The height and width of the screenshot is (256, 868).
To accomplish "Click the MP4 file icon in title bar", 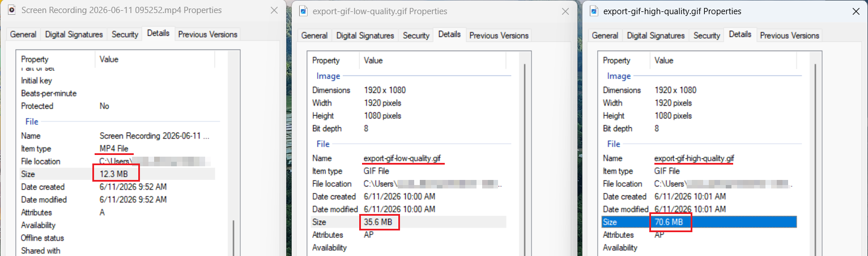I will point(11,10).
